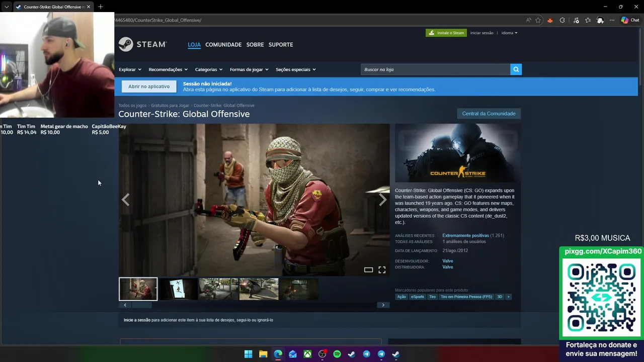Open Outlook from the taskbar
Viewport: 644px width, 362px height.
(293, 354)
